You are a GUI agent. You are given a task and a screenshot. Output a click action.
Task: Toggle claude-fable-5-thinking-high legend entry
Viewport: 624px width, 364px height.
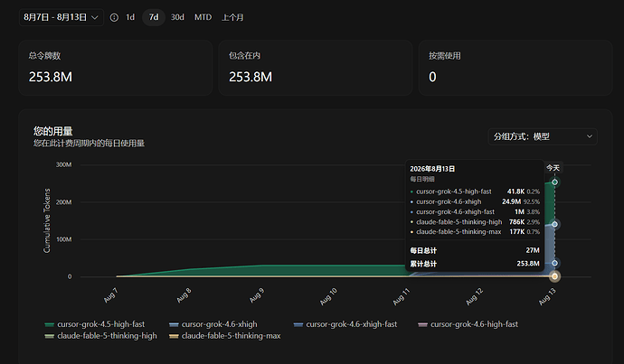coord(101,336)
